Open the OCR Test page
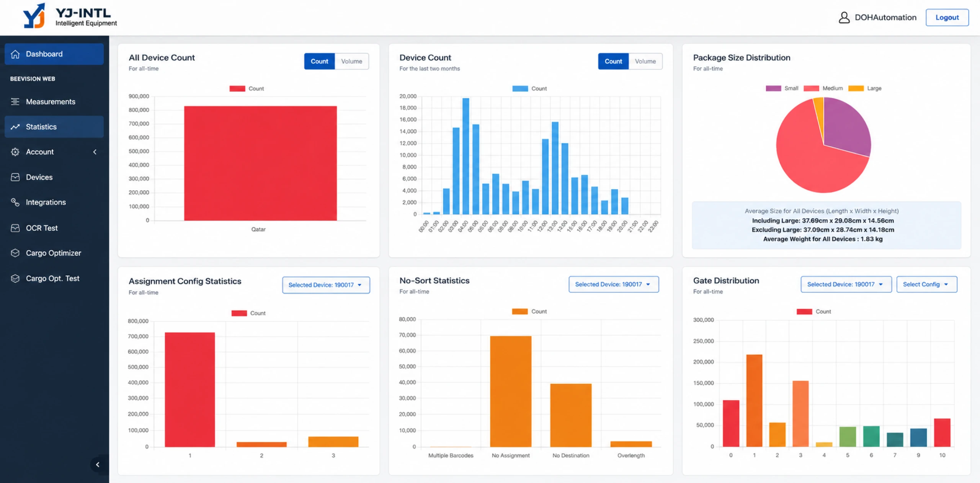Viewport: 980px width, 483px height. pyautogui.click(x=54, y=228)
